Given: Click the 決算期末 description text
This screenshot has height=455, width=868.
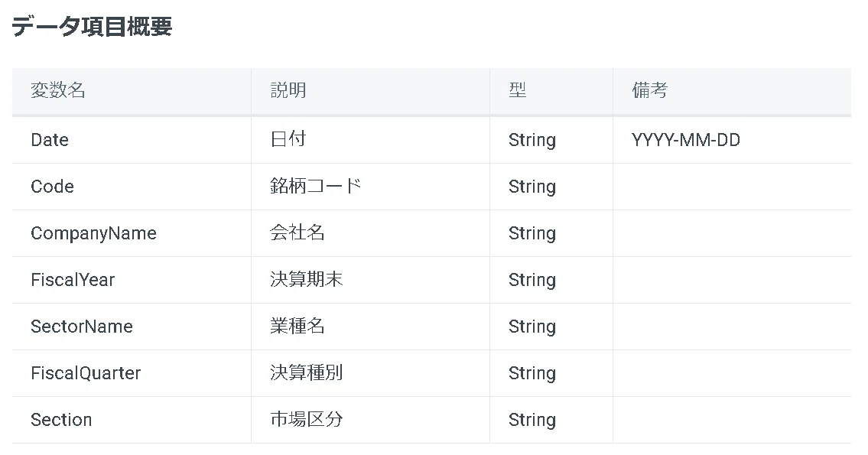Looking at the screenshot, I should [306, 279].
